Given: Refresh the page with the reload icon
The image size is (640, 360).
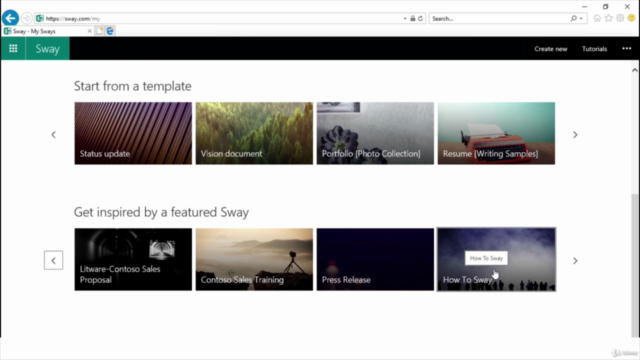Looking at the screenshot, I should click(420, 19).
